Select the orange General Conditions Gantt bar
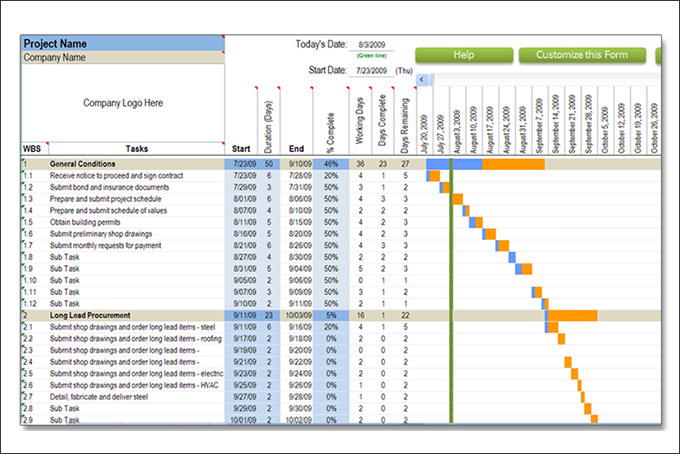The height and width of the screenshot is (454, 680). (513, 163)
